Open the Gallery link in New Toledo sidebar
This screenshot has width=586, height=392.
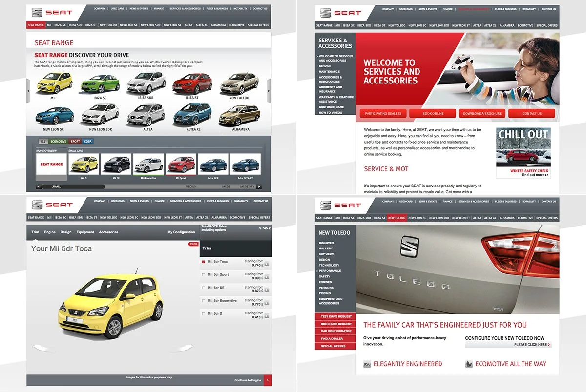pyautogui.click(x=326, y=248)
